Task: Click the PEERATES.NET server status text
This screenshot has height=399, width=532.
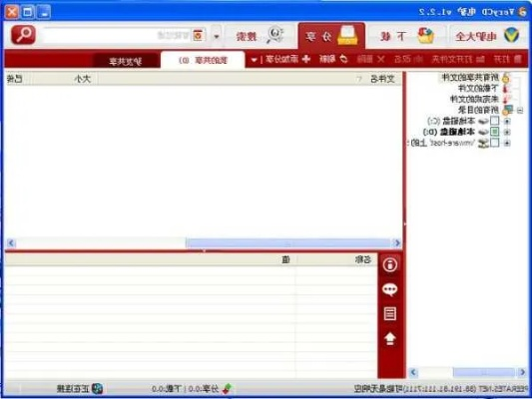Action: [441, 388]
